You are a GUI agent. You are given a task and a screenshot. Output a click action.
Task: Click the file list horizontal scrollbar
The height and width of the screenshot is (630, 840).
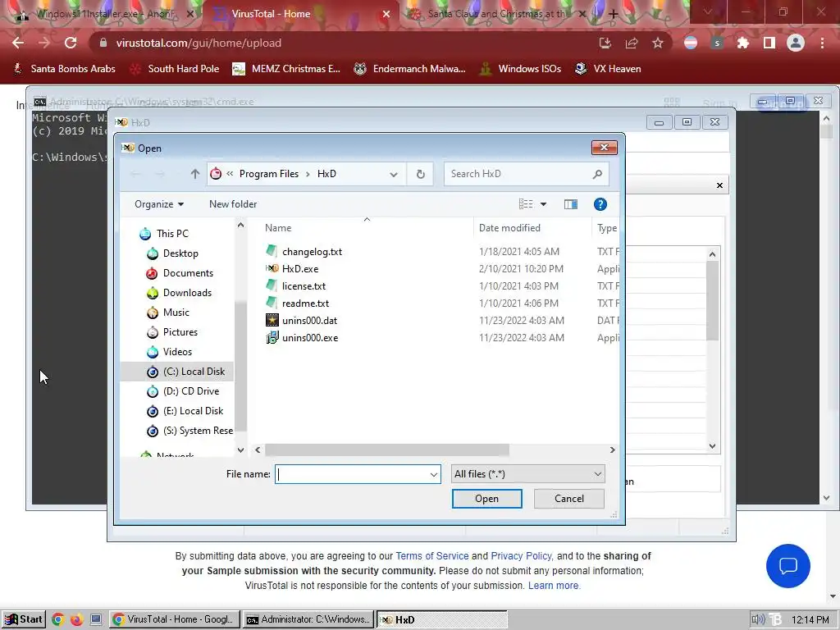(x=387, y=450)
